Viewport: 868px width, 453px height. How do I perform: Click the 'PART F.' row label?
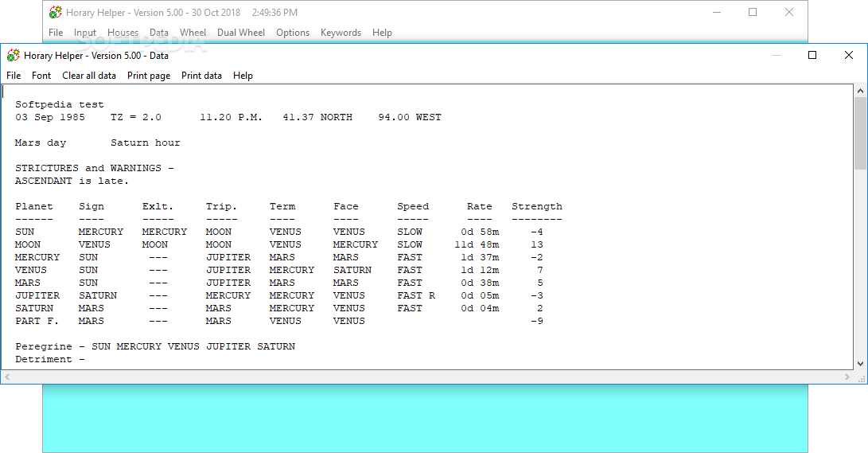(x=37, y=321)
